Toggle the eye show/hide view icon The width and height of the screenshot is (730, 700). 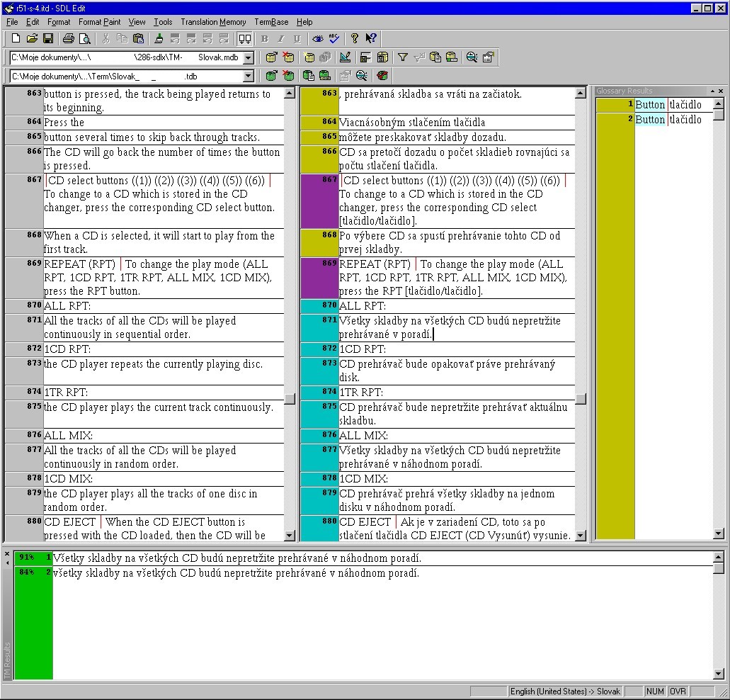coord(317,39)
